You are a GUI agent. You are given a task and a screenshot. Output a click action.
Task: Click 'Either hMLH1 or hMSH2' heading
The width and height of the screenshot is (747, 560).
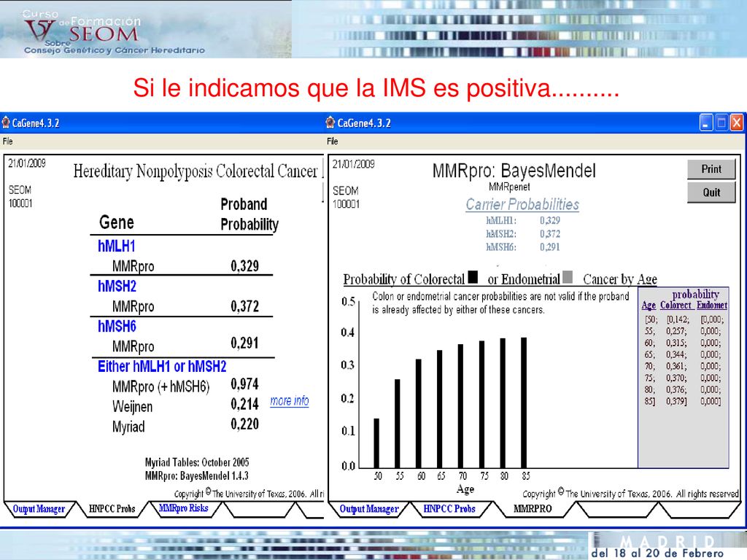(162, 366)
